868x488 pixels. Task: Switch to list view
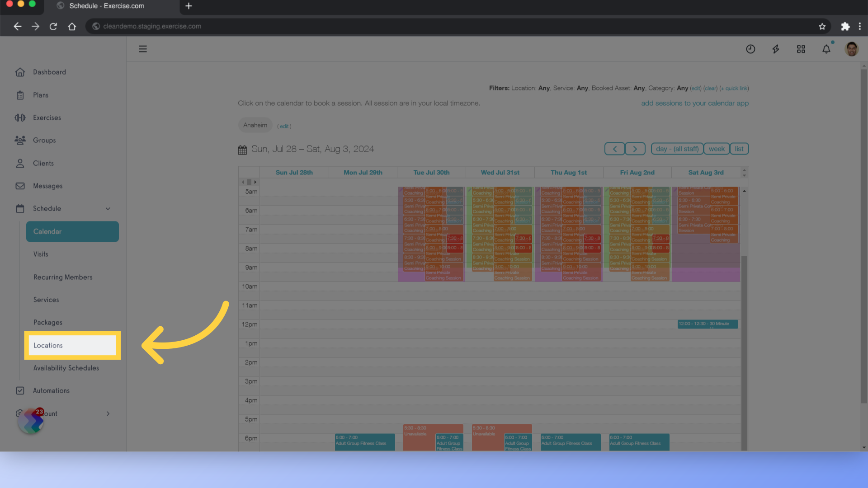[739, 149]
